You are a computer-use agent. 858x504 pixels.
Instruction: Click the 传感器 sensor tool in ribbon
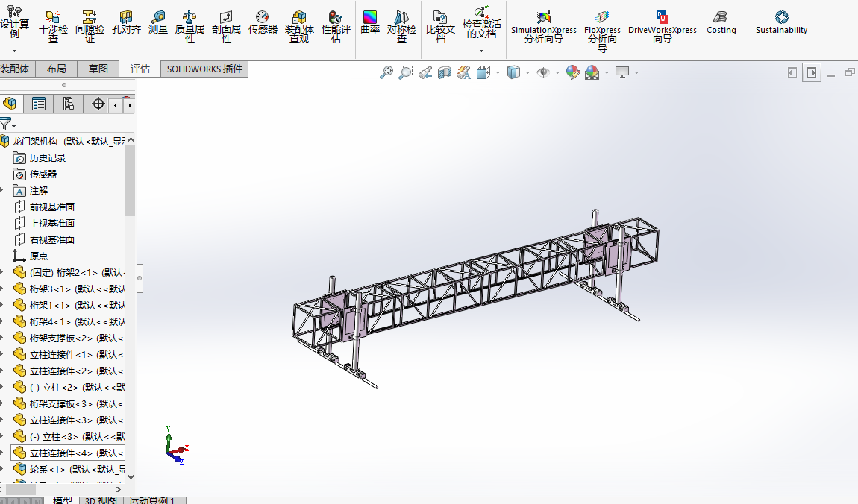[263, 22]
